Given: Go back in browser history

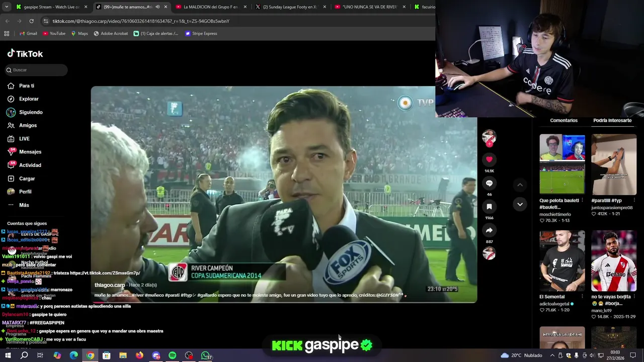Looking at the screenshot, I should (7, 21).
